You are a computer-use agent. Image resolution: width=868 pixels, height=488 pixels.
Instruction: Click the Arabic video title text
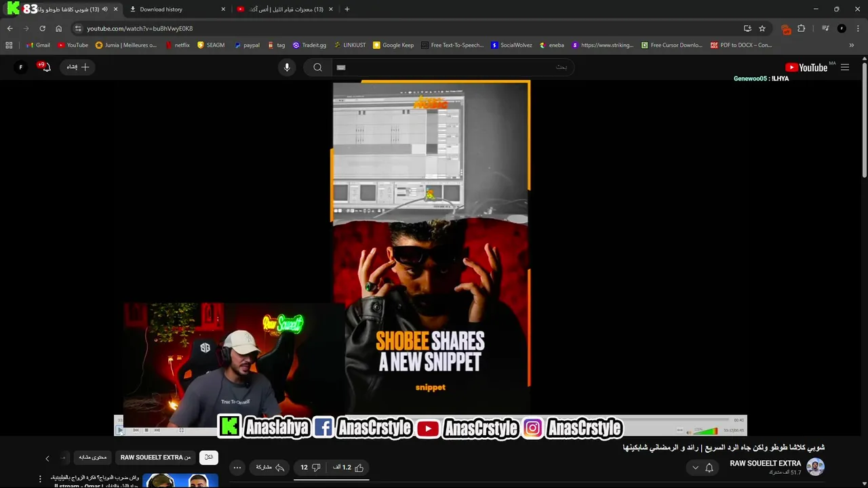pyautogui.click(x=724, y=447)
